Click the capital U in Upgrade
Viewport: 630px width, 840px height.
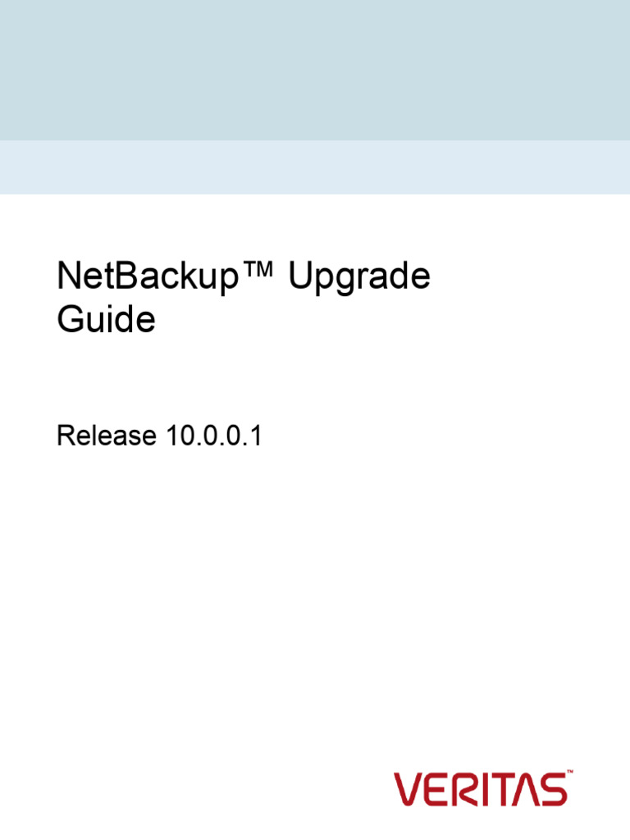coord(300,277)
